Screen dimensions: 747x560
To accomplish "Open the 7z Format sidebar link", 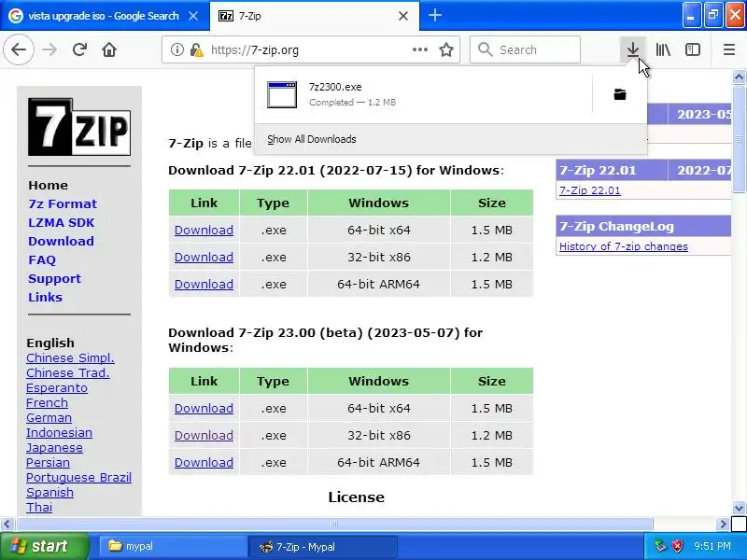I will point(63,203).
